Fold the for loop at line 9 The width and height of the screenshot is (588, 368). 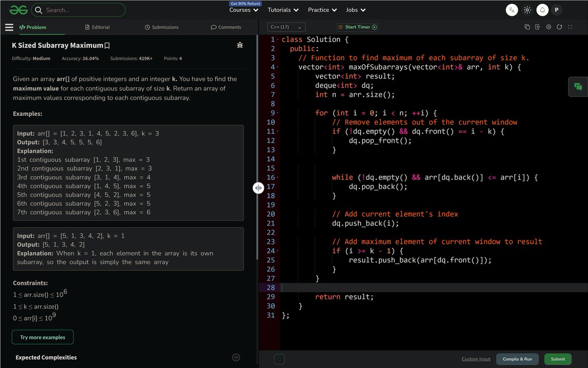[278, 113]
